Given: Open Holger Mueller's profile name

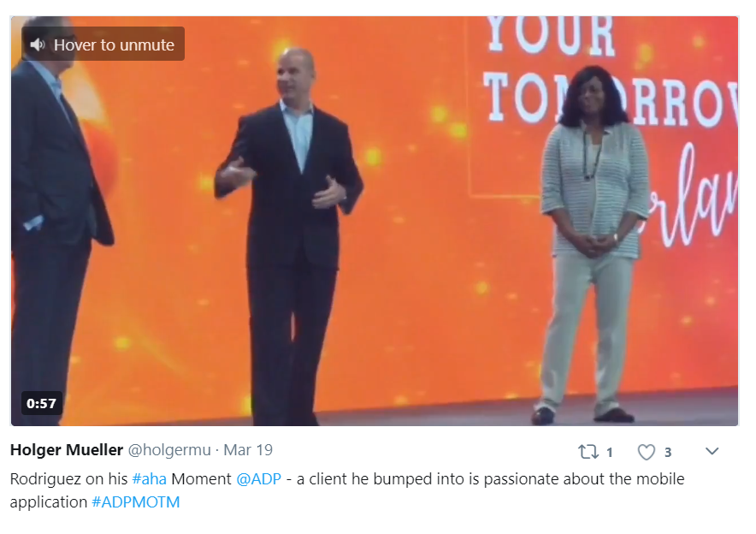Looking at the screenshot, I should pos(67,450).
